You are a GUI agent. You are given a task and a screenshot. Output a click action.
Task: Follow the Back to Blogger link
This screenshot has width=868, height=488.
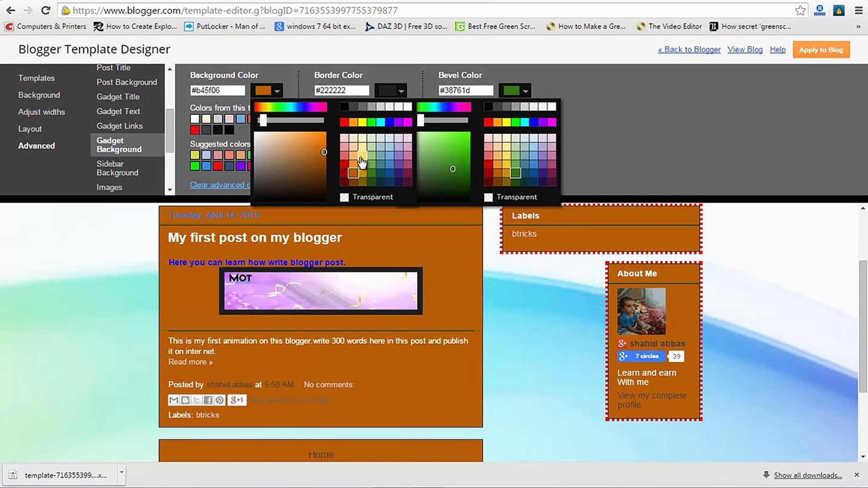pos(689,49)
